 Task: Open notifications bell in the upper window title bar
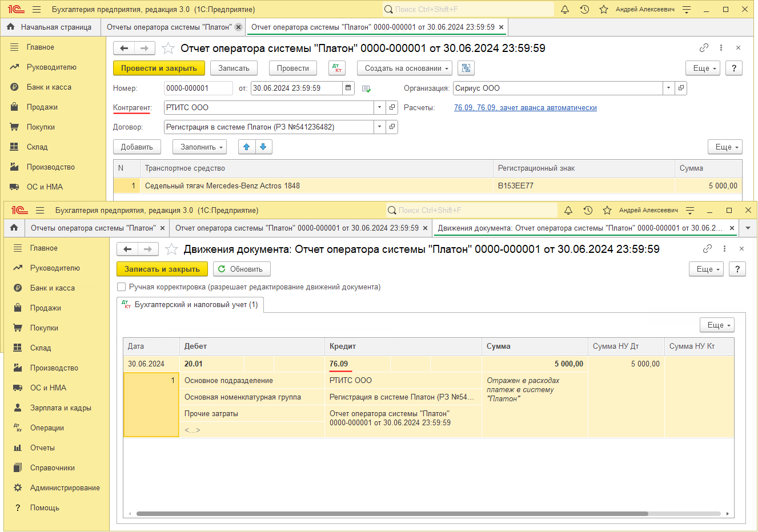click(x=565, y=9)
